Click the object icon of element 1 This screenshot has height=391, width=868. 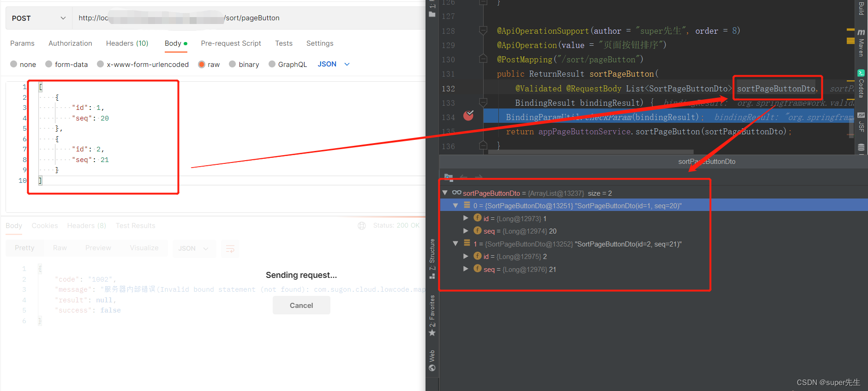point(467,243)
